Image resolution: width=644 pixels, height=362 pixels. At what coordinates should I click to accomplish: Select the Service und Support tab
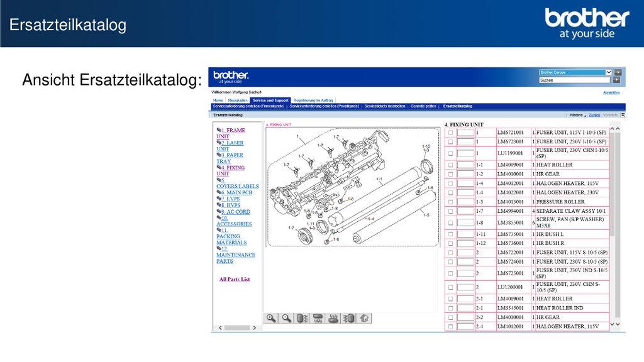[270, 100]
